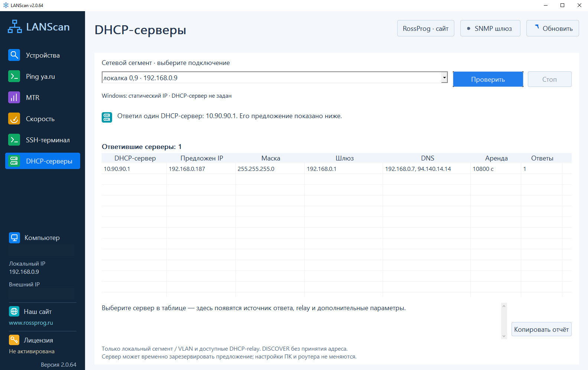This screenshot has height=370, width=588.
Task: Click the Ping ya.ru terminal icon
Action: point(14,76)
